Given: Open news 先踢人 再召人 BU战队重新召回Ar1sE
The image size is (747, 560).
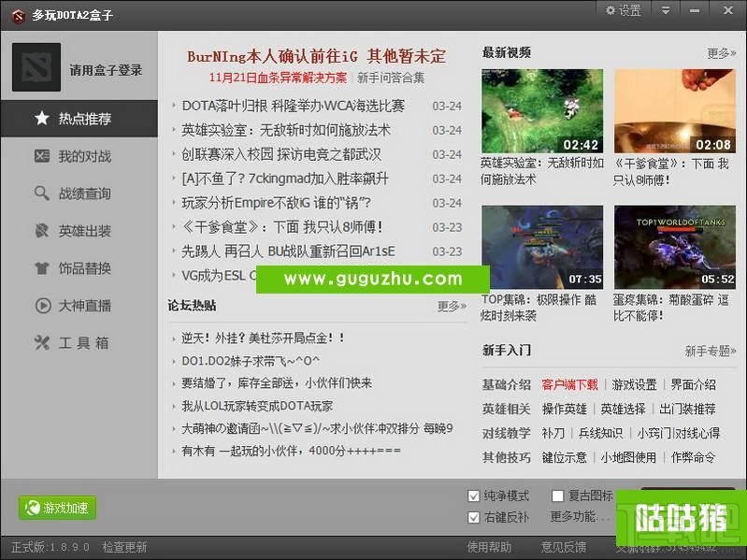Looking at the screenshot, I should click(288, 251).
